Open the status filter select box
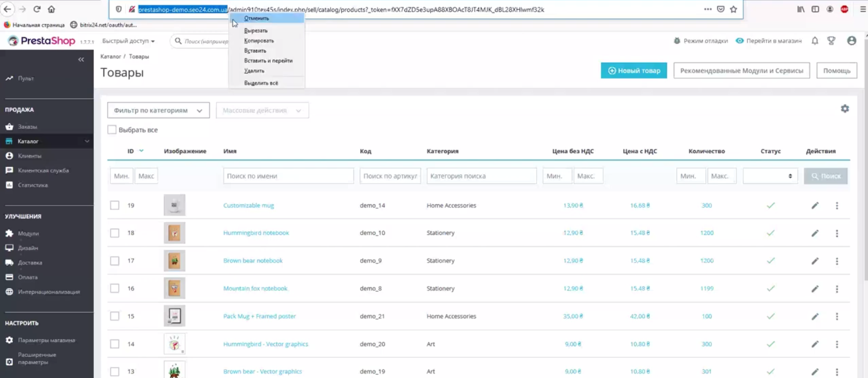The height and width of the screenshot is (378, 868). (770, 176)
